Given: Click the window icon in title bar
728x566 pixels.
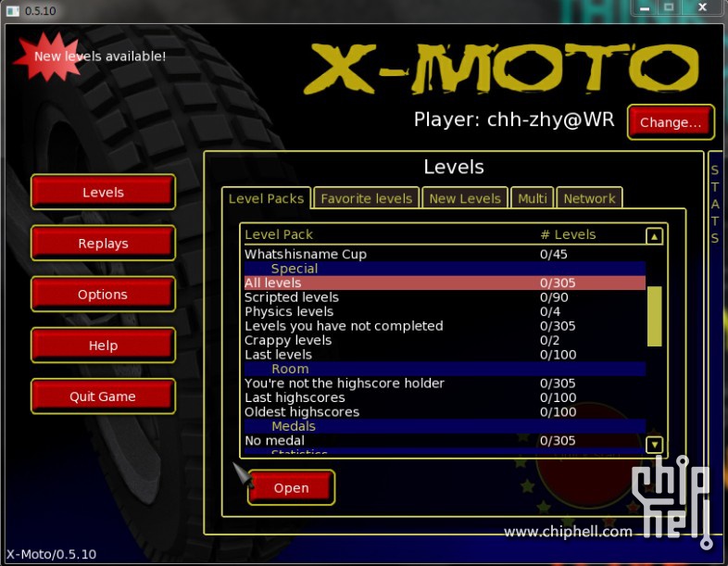Looking at the screenshot, I should coord(13,11).
